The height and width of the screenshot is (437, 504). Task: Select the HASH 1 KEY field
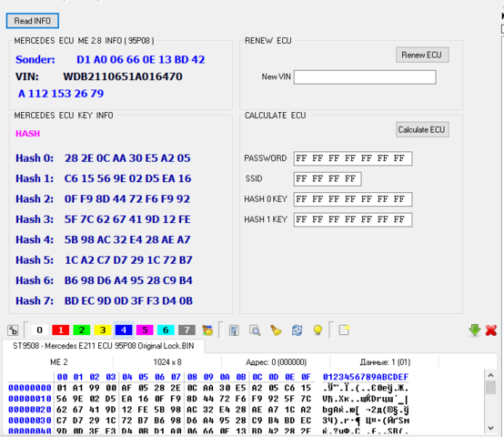click(353, 219)
